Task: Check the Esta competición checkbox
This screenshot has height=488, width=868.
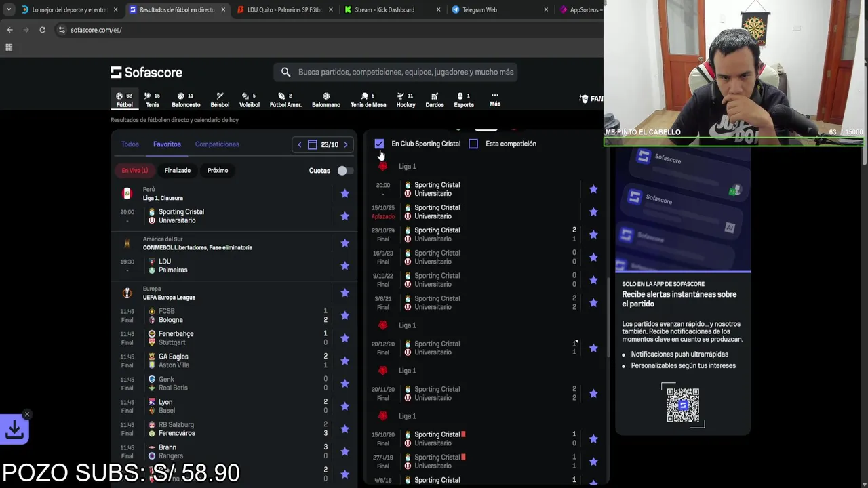Action: [473, 144]
